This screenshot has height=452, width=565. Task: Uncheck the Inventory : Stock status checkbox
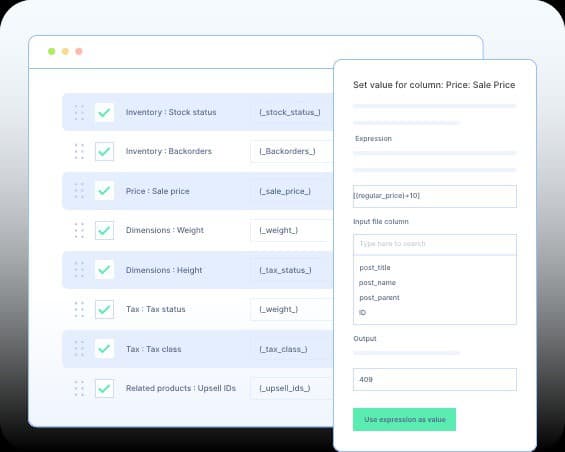click(104, 112)
